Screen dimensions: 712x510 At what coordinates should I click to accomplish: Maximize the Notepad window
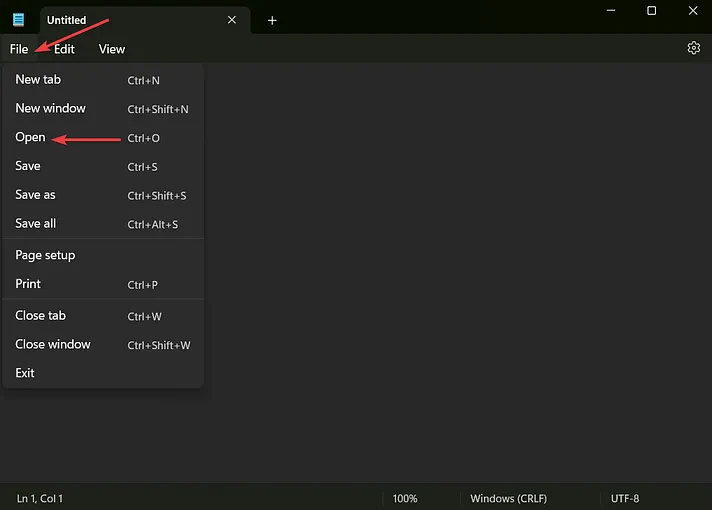[x=652, y=10]
